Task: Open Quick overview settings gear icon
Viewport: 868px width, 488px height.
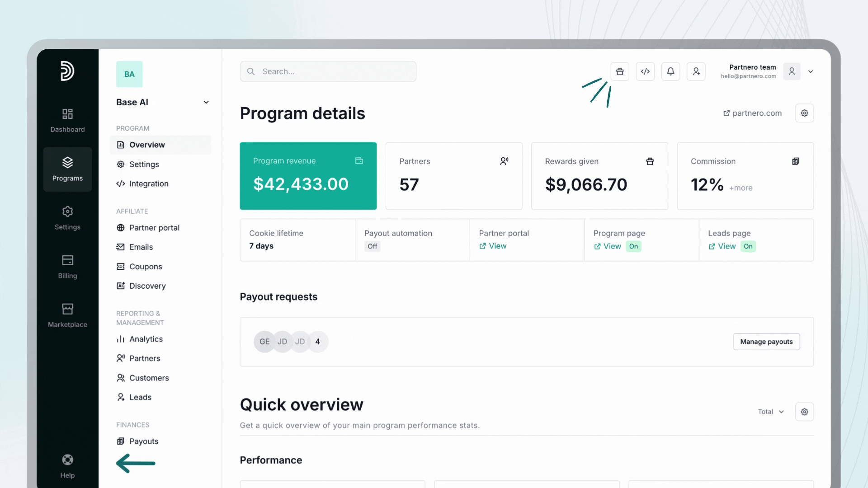Action: pyautogui.click(x=804, y=412)
